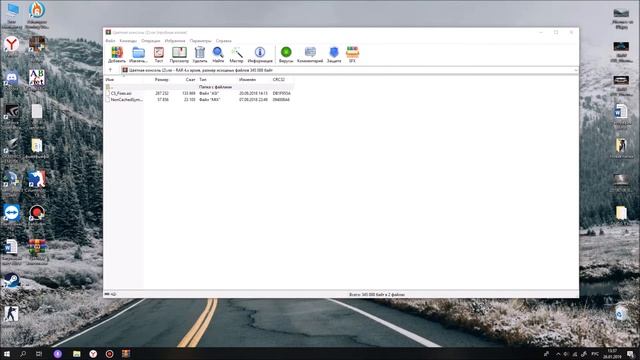Start the Вирусы (Virus scan) green icon

pos(286,54)
